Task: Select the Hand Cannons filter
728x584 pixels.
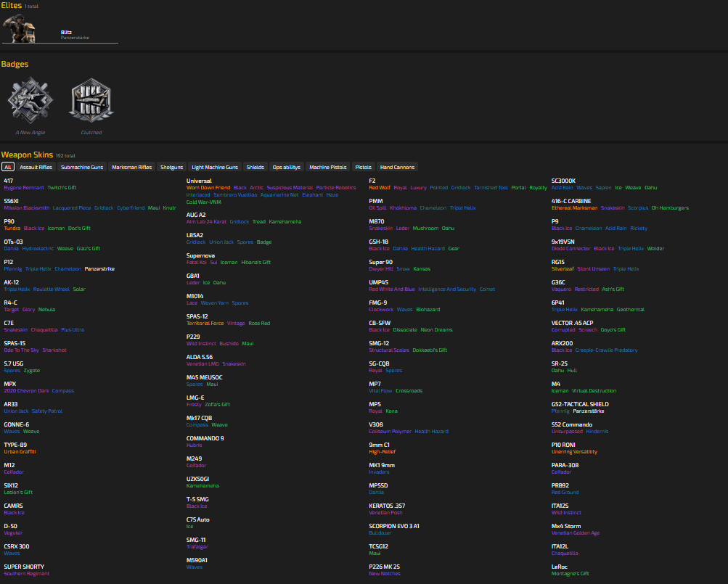Action: click(x=397, y=167)
